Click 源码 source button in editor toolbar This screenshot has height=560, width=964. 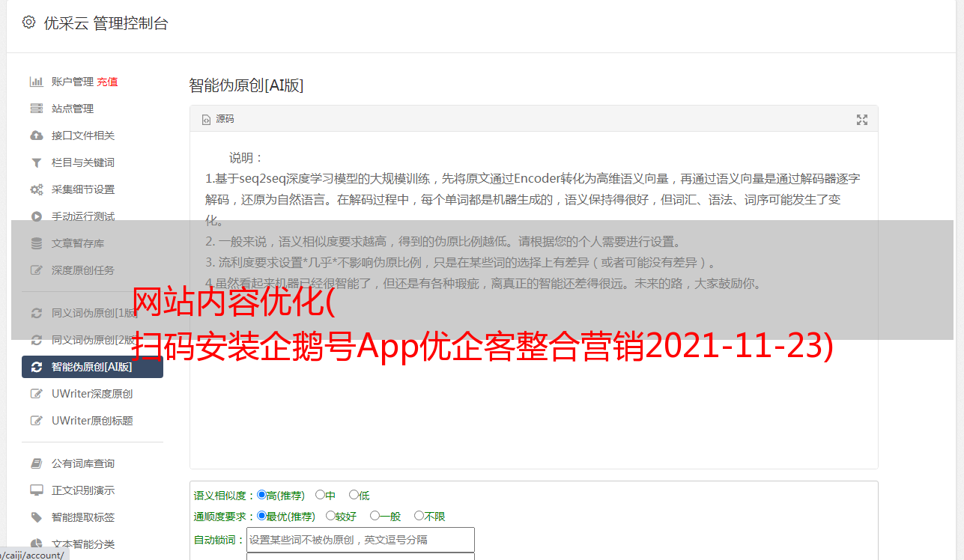pos(218,120)
